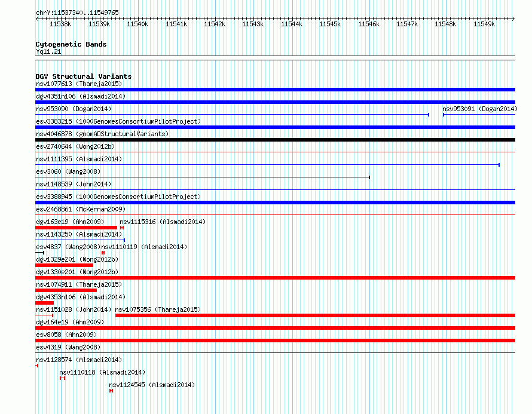The width and height of the screenshot is (532, 414).
Task: Click the DGV Structural Variants track title
Action: click(x=84, y=76)
